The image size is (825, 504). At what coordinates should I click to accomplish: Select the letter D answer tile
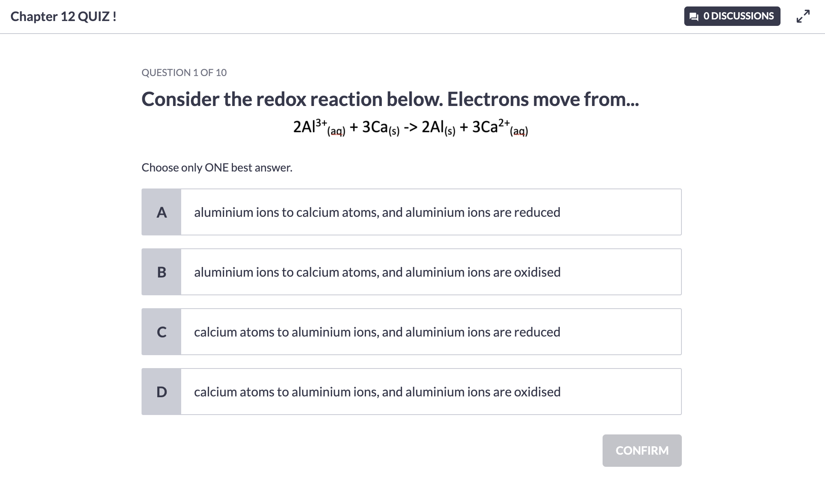(x=161, y=392)
